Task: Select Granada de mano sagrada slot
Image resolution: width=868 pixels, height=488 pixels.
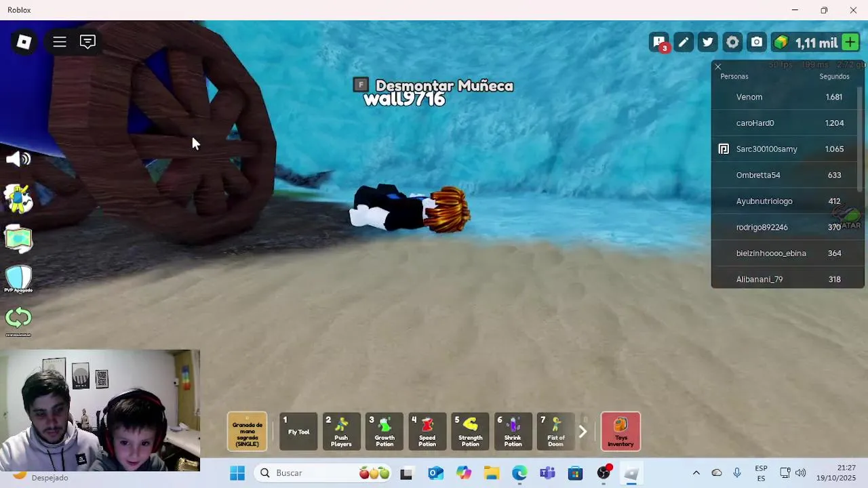Action: click(x=247, y=431)
